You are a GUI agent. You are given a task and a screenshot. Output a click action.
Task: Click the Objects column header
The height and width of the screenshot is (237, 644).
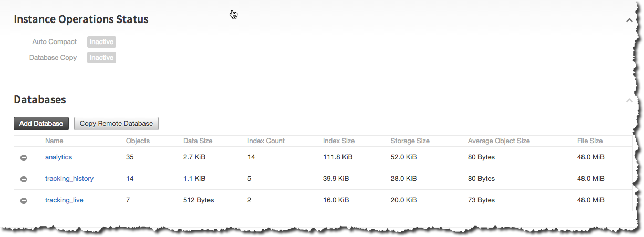click(x=138, y=141)
